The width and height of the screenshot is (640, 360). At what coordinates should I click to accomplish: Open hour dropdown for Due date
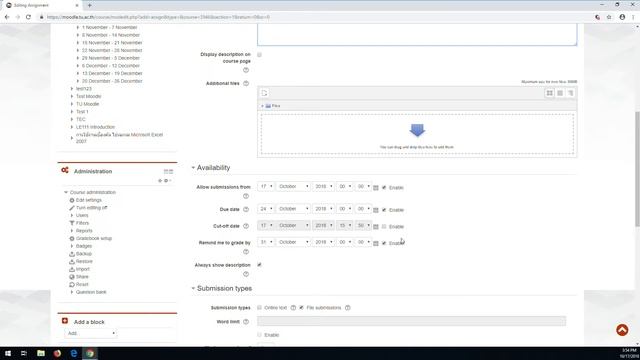pyautogui.click(x=344, y=209)
